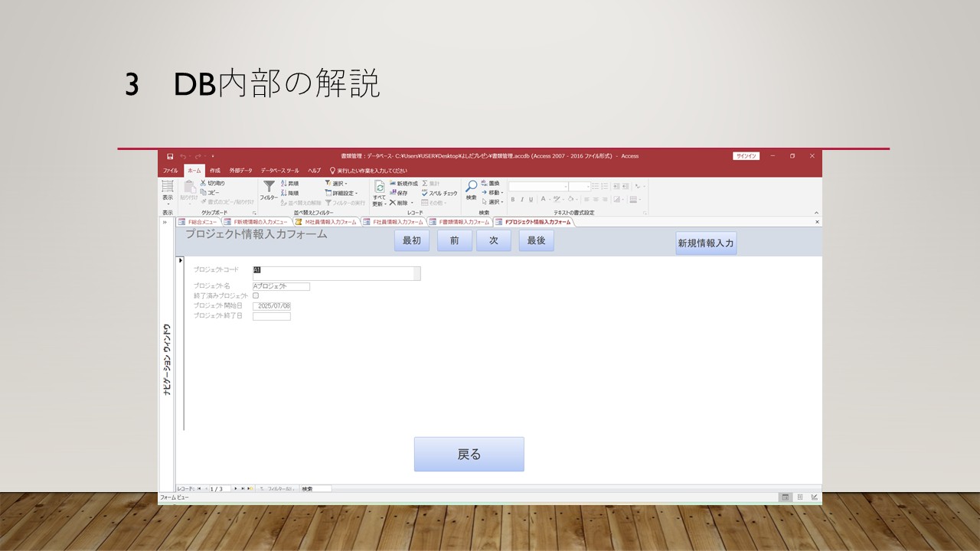Image resolution: width=980 pixels, height=551 pixels.
Task: Click the quick access Save disk icon
Action: click(x=170, y=156)
